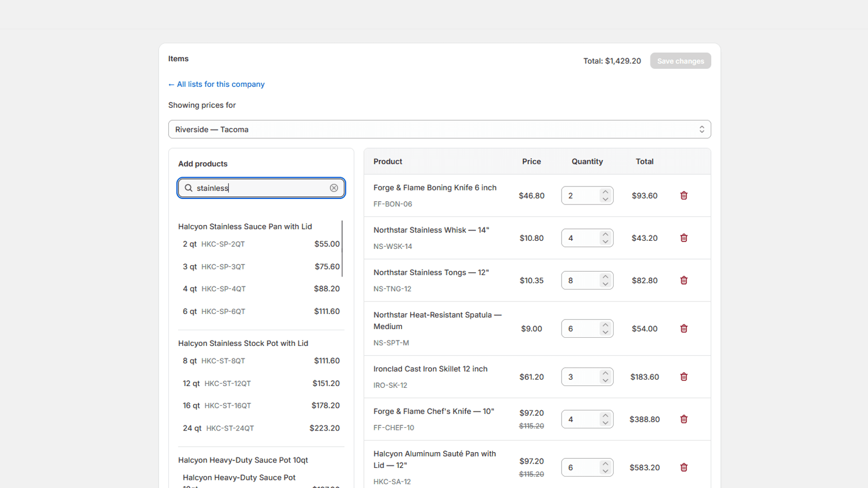Clear the stainless search text

(x=334, y=188)
